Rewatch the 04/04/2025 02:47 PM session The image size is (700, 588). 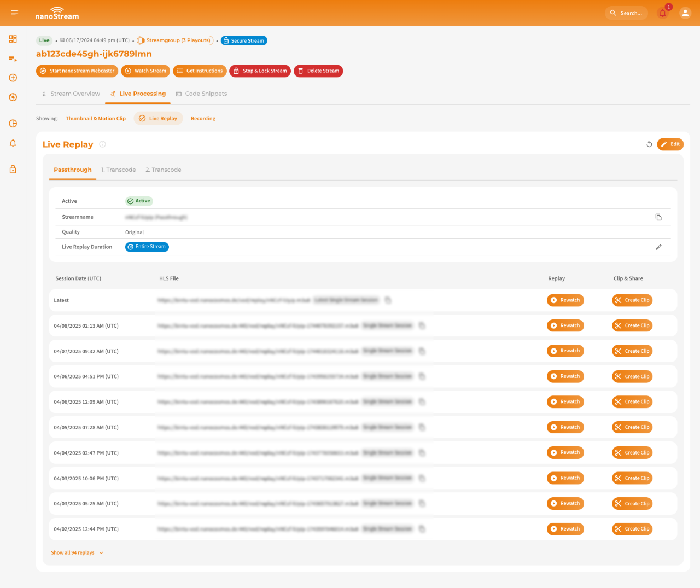tap(565, 453)
